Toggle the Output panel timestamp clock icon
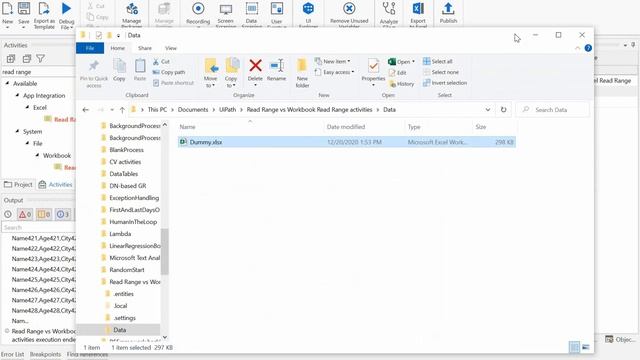Screen dimensions: 640x360 tap(8, 214)
